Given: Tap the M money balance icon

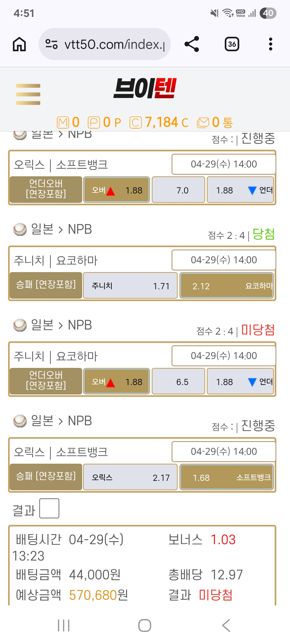Looking at the screenshot, I should coord(63,123).
